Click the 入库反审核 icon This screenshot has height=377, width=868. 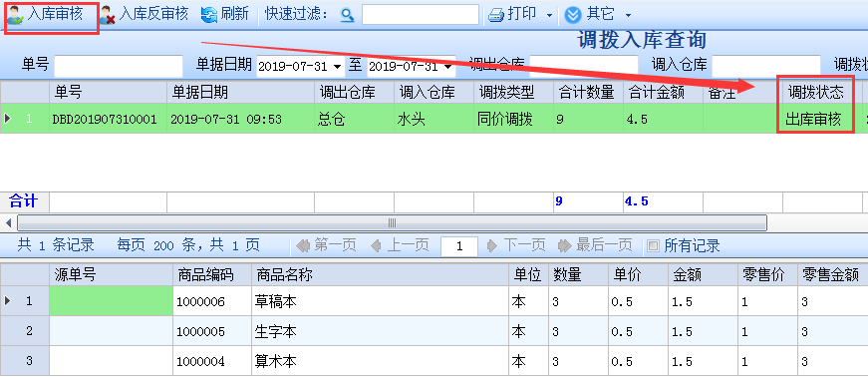click(x=108, y=15)
